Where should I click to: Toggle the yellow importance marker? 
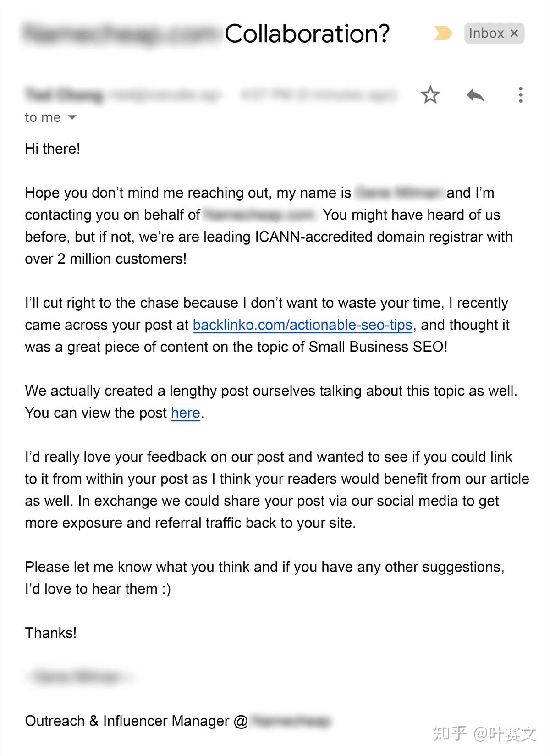(x=443, y=33)
